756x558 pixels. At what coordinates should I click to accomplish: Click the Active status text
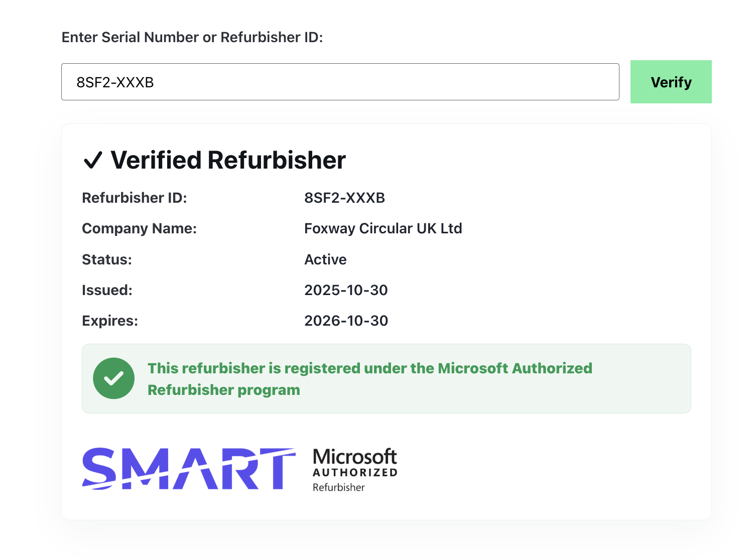point(325,259)
